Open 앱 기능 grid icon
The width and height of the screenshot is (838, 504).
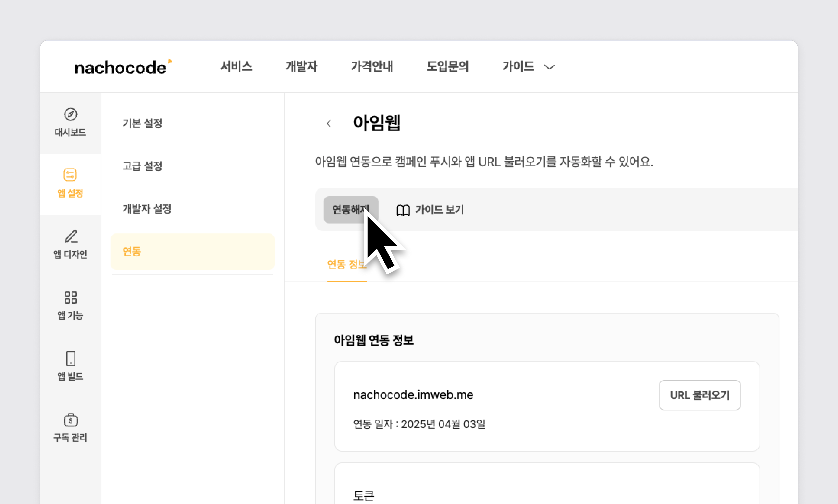70,297
